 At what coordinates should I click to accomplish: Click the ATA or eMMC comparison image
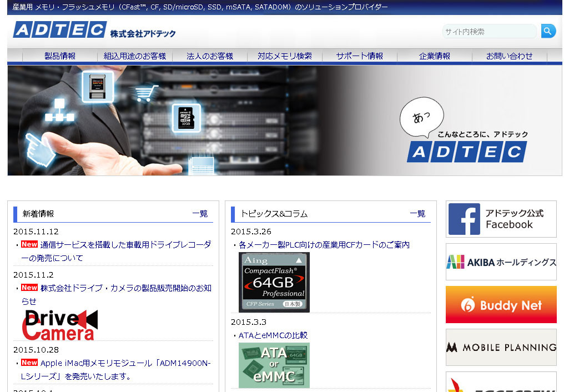click(x=274, y=365)
